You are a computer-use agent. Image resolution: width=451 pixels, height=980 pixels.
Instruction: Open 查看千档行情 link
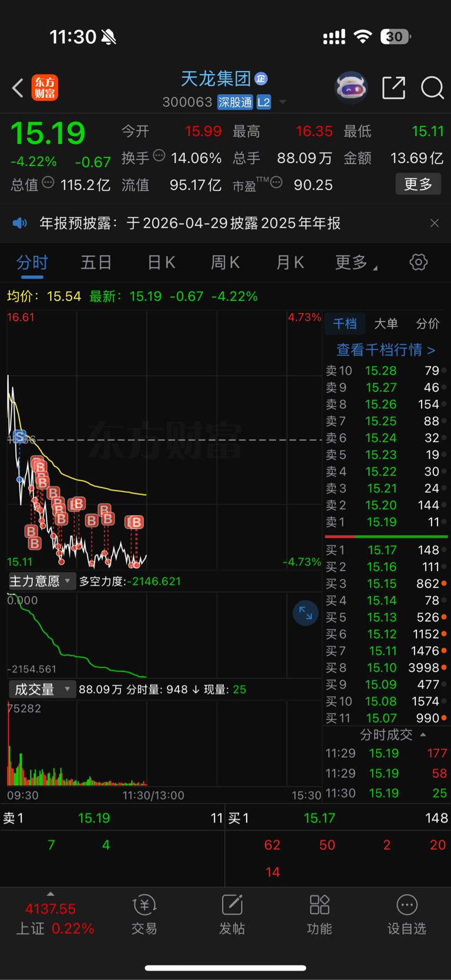pyautogui.click(x=386, y=350)
